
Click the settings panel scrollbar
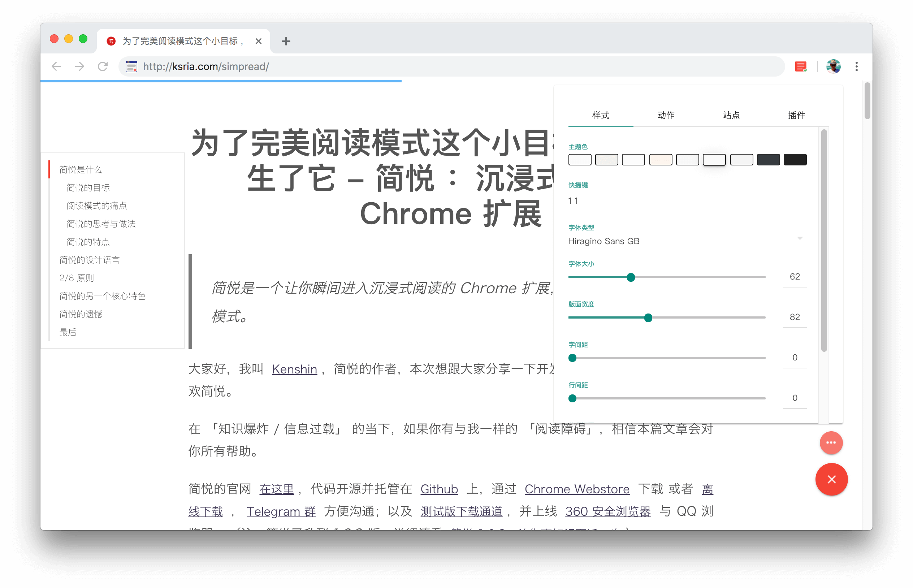pyautogui.click(x=824, y=241)
